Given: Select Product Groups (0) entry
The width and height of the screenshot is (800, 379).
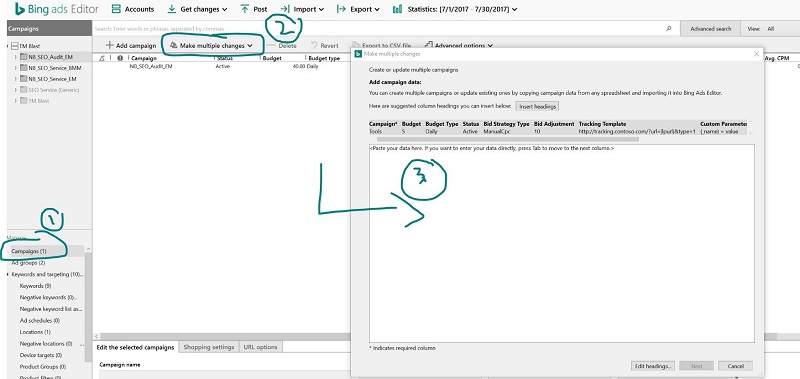Looking at the screenshot, I should tap(43, 367).
